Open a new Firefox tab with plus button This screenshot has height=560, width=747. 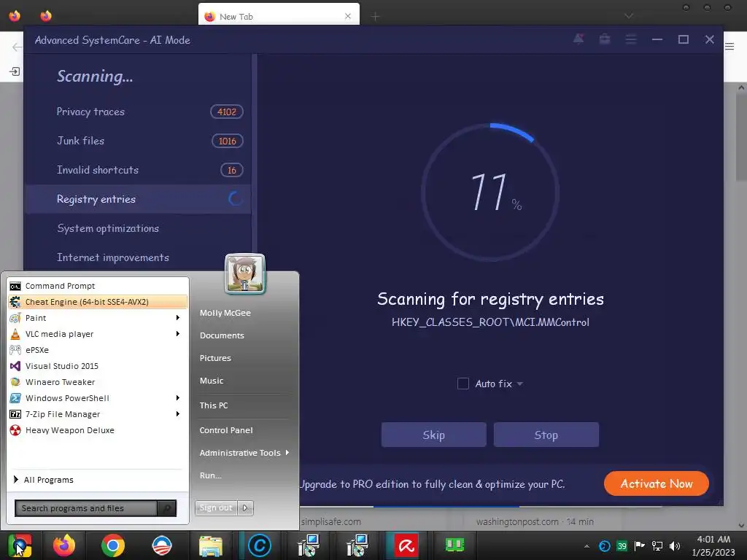(376, 17)
